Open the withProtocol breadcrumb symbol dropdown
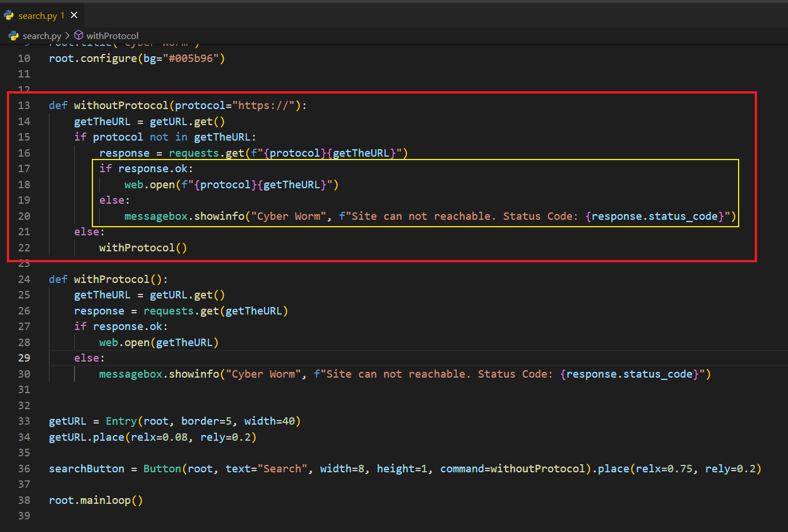The height and width of the screenshot is (532, 788). coord(112,36)
